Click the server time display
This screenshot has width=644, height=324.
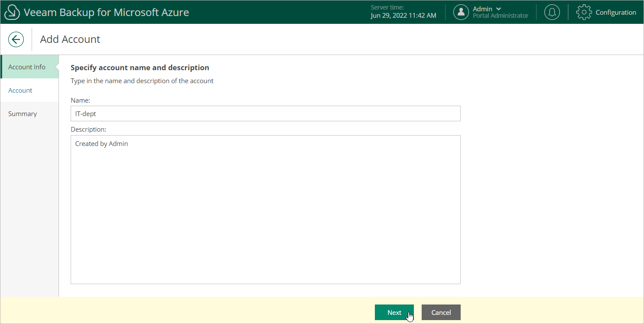(x=403, y=12)
